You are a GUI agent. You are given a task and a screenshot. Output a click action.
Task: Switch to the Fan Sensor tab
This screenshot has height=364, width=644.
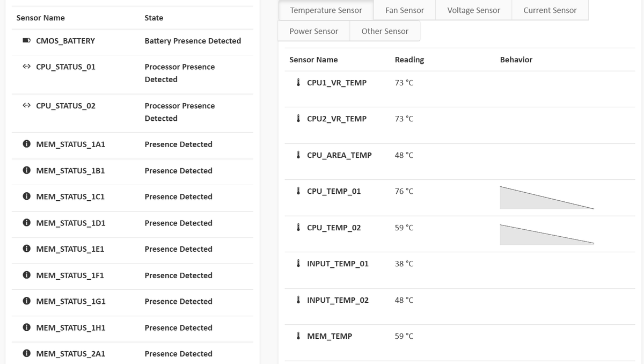tap(404, 10)
